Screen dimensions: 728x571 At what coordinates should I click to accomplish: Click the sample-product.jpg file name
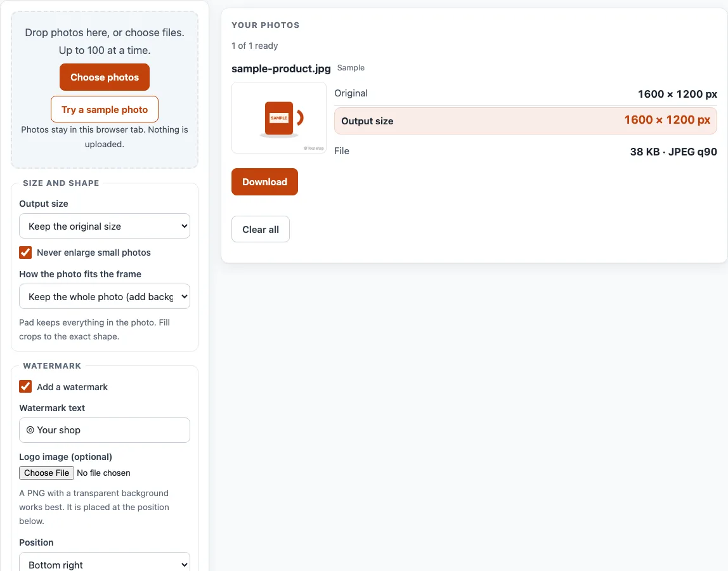click(x=282, y=69)
